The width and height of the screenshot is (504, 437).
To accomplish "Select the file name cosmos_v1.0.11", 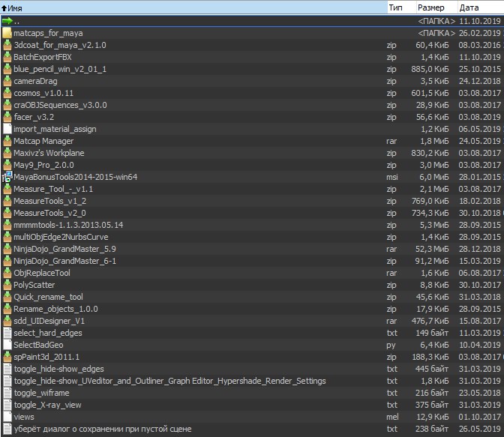I will [43, 93].
